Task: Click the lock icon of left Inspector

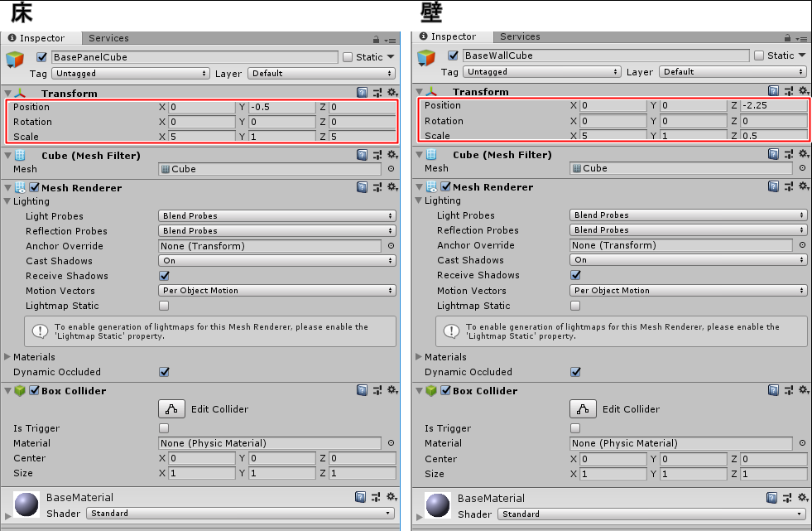Action: tap(376, 40)
